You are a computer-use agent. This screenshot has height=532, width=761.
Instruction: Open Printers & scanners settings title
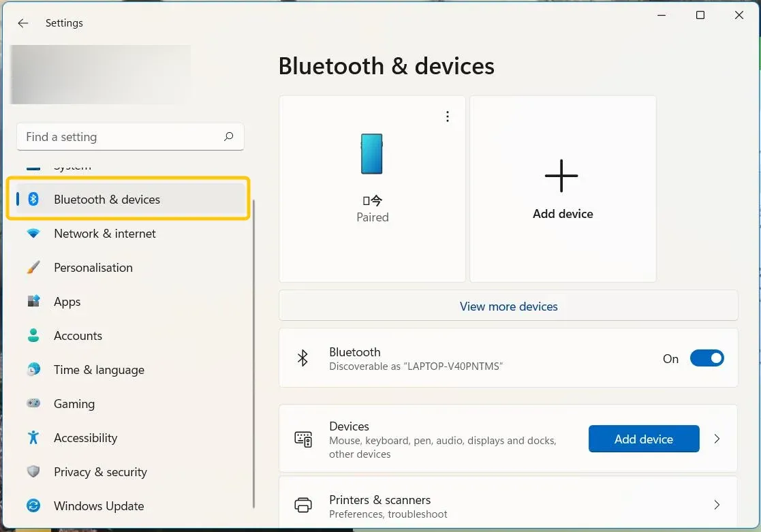click(x=380, y=499)
